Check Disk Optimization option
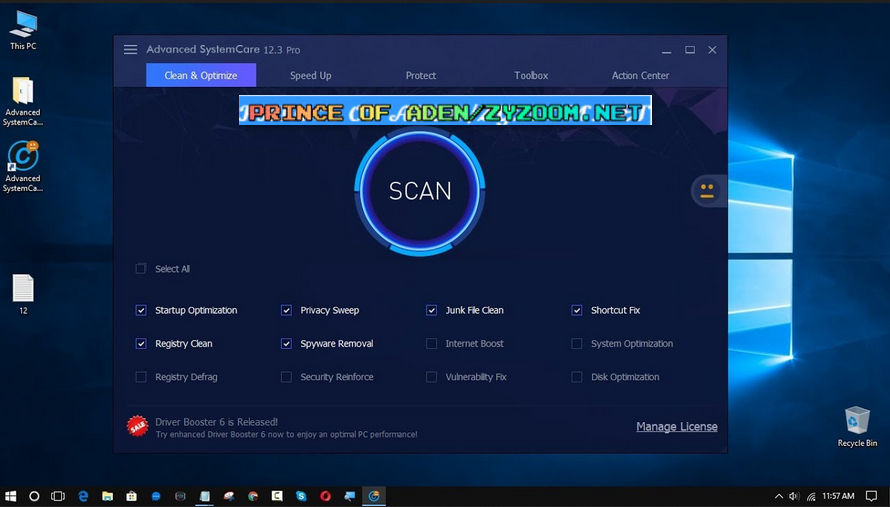 (x=577, y=377)
